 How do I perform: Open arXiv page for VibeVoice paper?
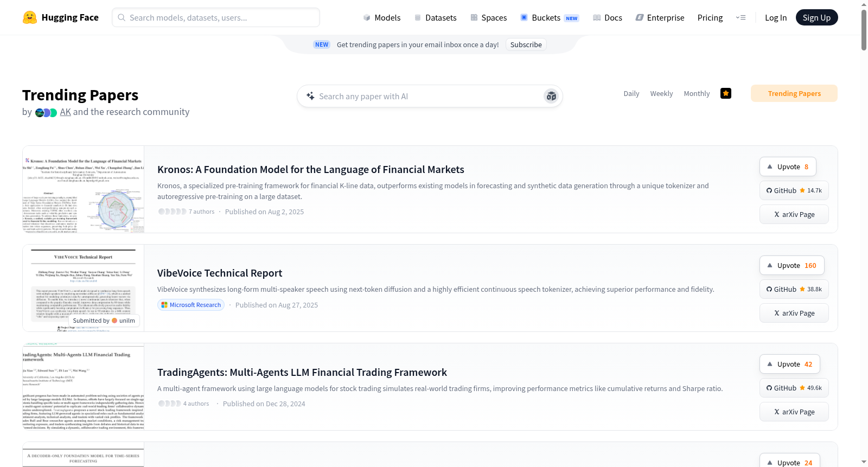(794, 313)
